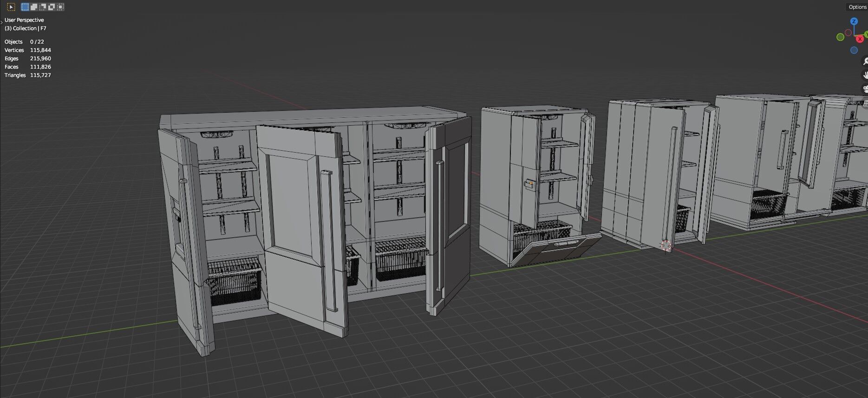Click the pan view hand icon
The width and height of the screenshot is (868, 398).
tap(865, 75)
